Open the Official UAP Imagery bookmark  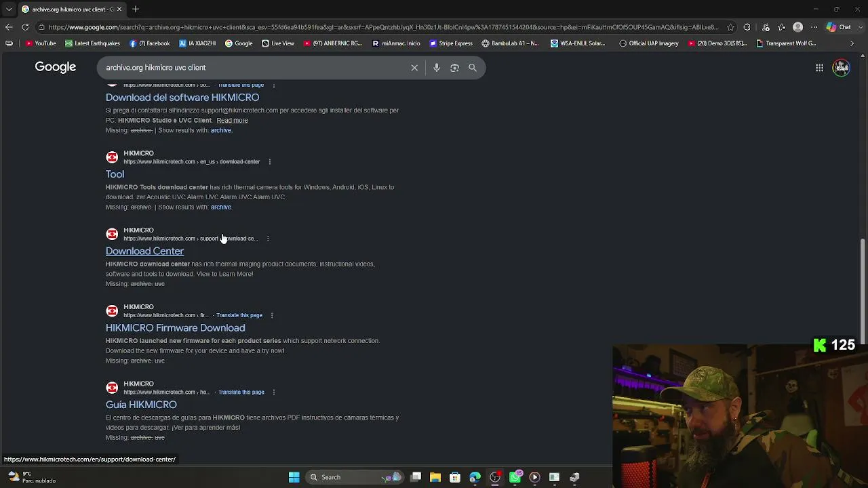pos(649,43)
